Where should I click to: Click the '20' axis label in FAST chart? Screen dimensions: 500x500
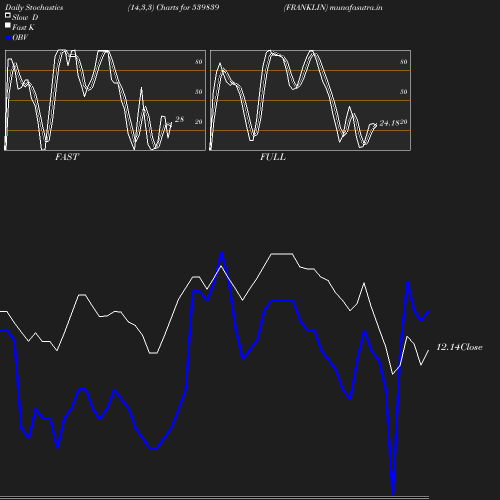click(199, 122)
